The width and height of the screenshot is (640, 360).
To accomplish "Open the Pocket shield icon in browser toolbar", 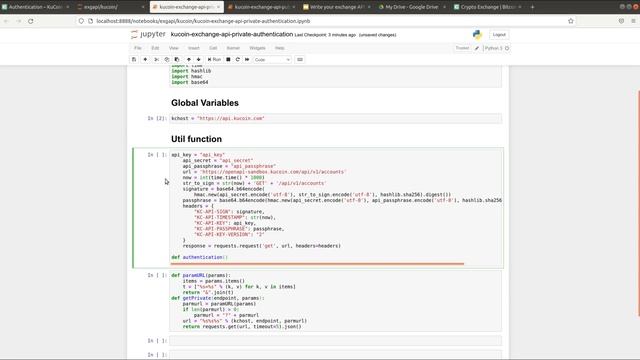I will click(621, 21).
